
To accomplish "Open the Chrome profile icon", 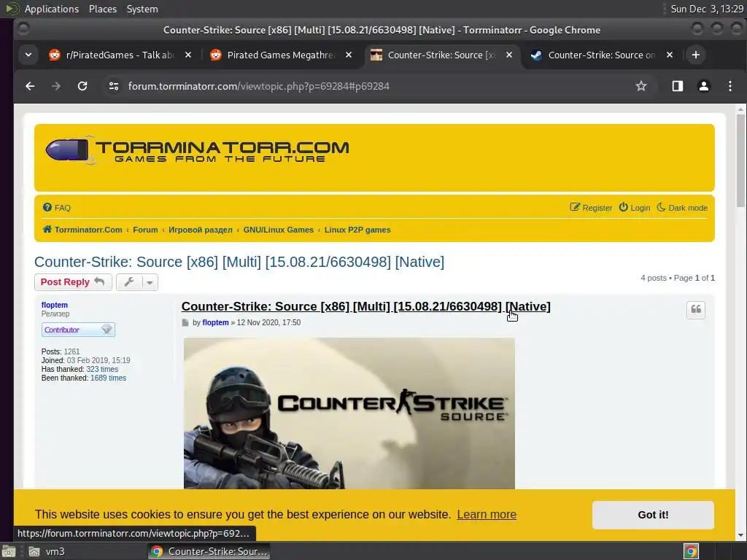I will 704,86.
